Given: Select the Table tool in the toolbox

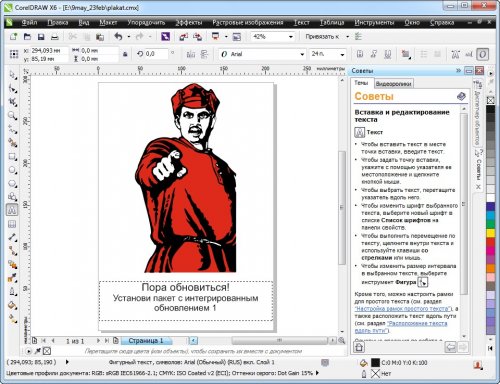Looking at the screenshot, I should [x=13, y=224].
